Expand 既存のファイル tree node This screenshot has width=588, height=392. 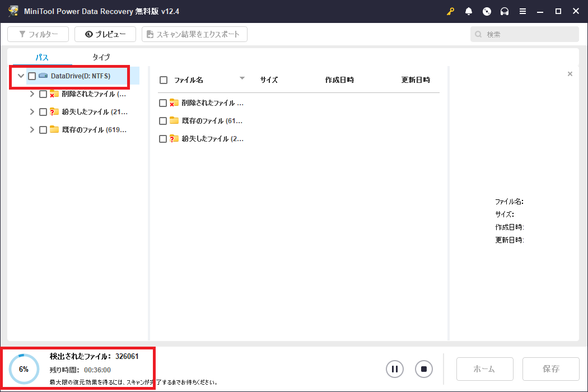(32, 129)
